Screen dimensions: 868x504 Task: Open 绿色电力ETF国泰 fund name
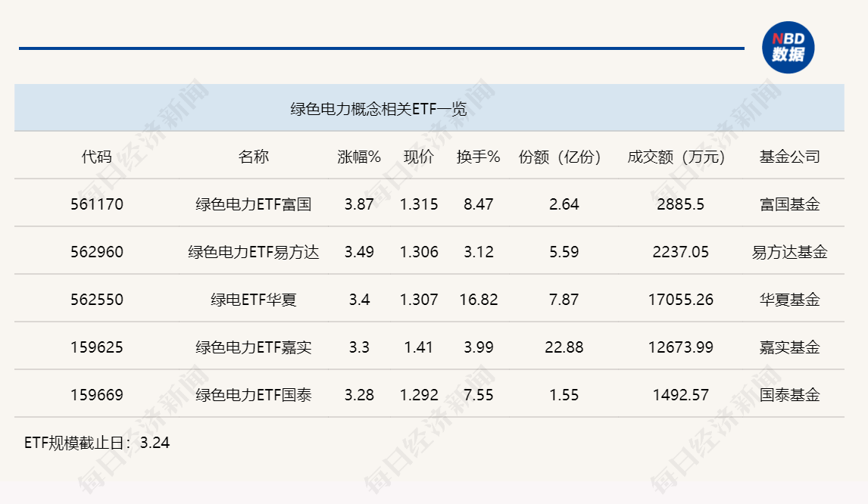(x=253, y=395)
